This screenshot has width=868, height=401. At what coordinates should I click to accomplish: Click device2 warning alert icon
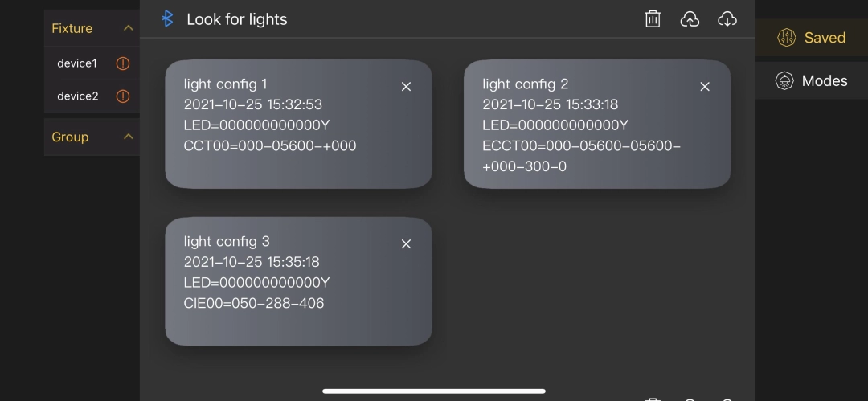(x=123, y=96)
